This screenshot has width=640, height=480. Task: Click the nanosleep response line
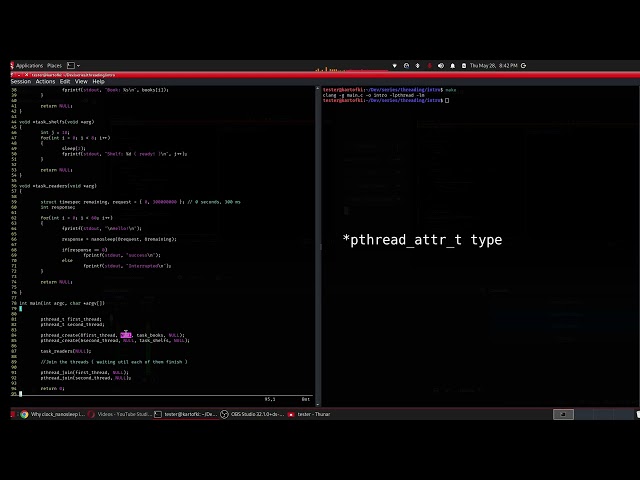(119, 239)
